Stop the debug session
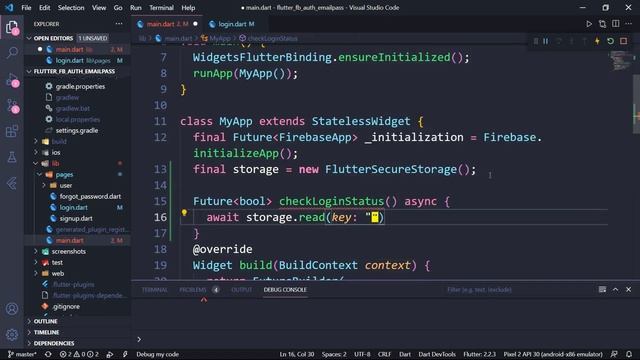 pos(623,41)
